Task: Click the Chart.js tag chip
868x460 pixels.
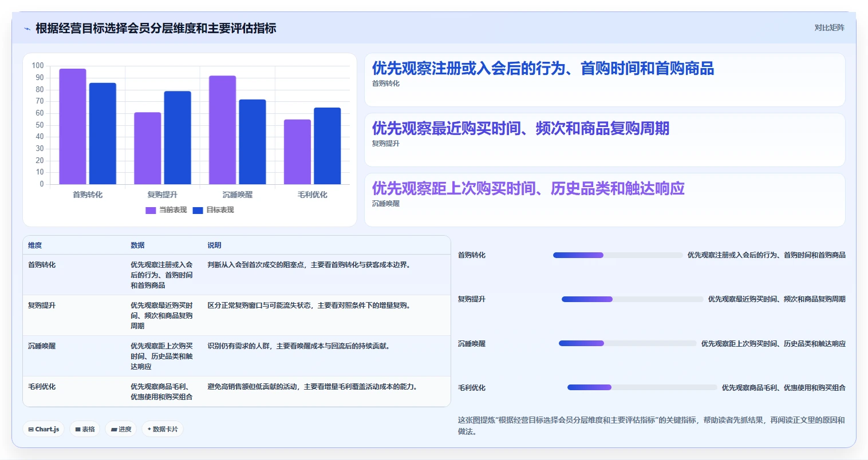Action: (44, 429)
